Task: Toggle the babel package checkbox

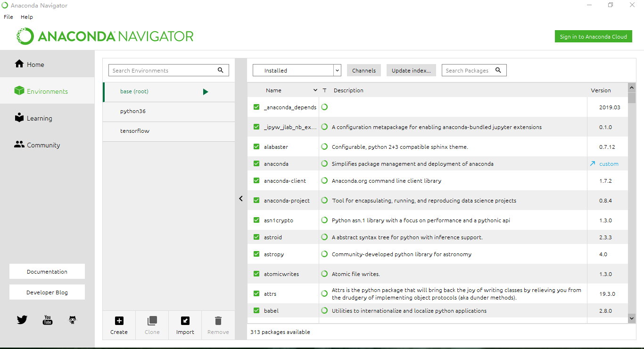Action: tap(256, 310)
